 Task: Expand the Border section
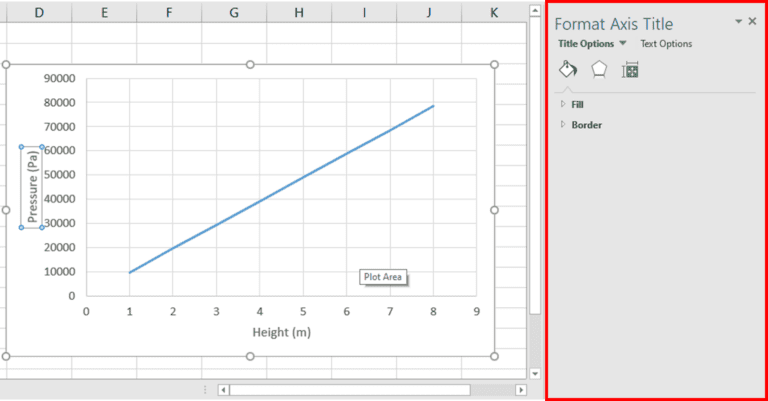coord(586,125)
